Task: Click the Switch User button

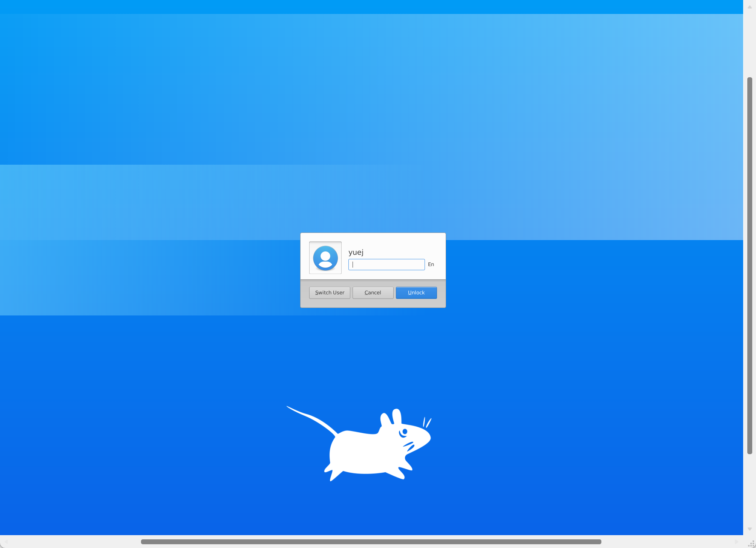Action: point(330,293)
